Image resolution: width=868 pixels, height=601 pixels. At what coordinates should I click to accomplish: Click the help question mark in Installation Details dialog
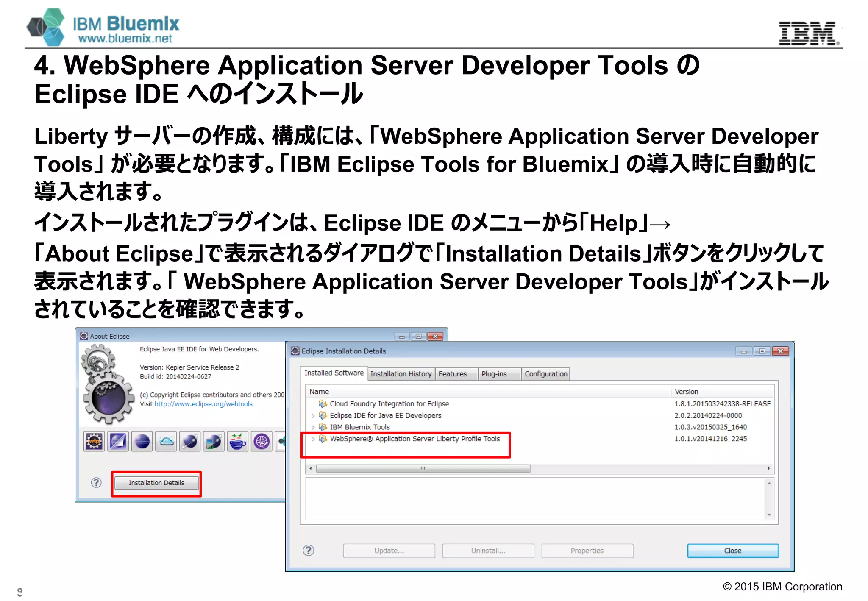(309, 550)
